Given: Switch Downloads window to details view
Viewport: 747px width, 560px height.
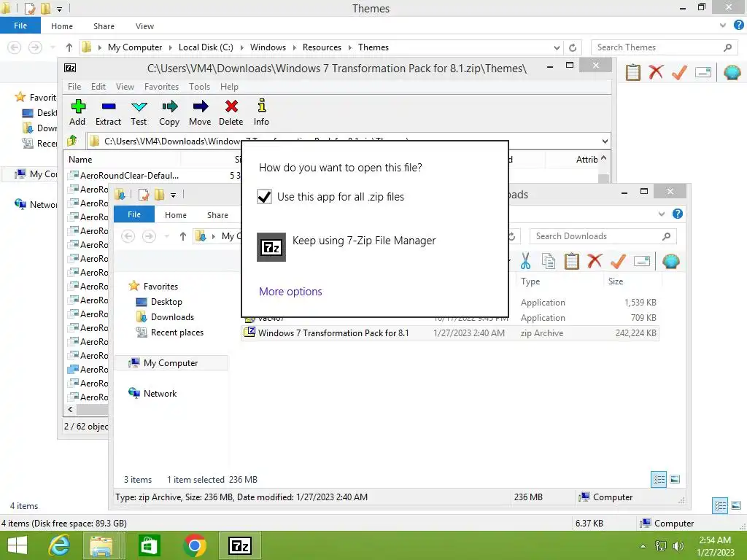Looking at the screenshot, I should (659, 479).
